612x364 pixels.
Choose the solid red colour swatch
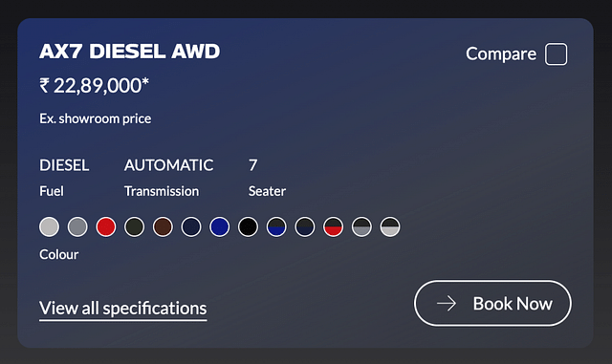pyautogui.click(x=106, y=226)
